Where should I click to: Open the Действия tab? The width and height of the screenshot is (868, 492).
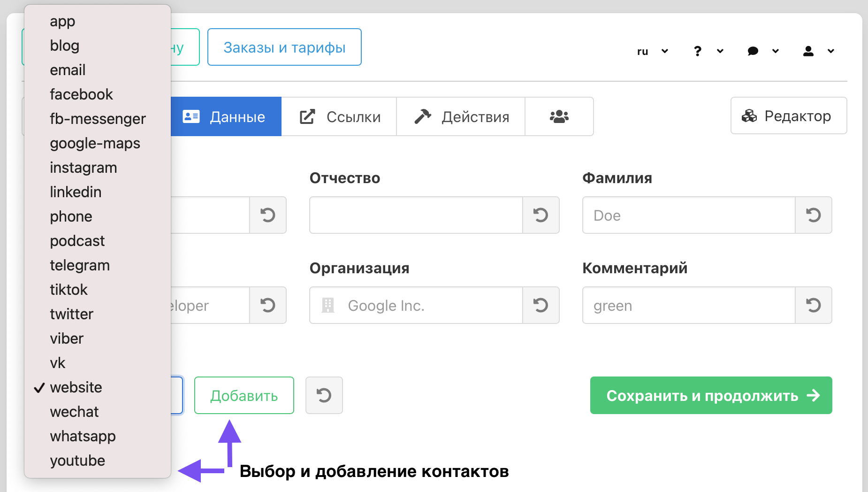click(461, 116)
